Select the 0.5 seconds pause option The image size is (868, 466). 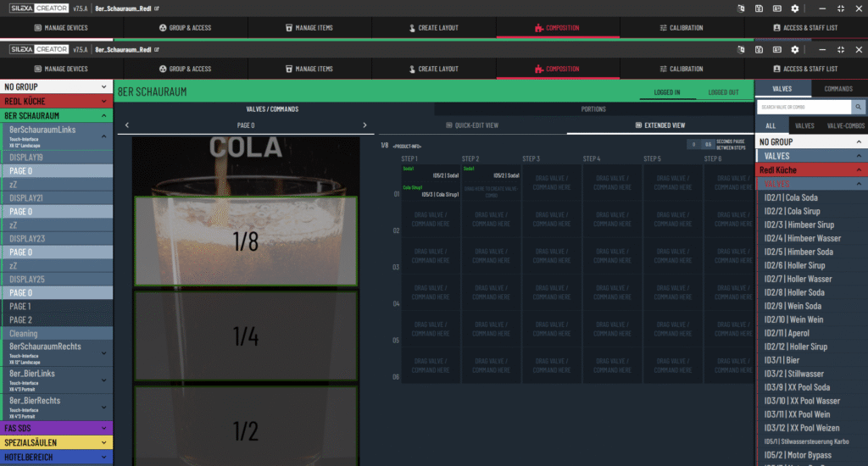(708, 145)
